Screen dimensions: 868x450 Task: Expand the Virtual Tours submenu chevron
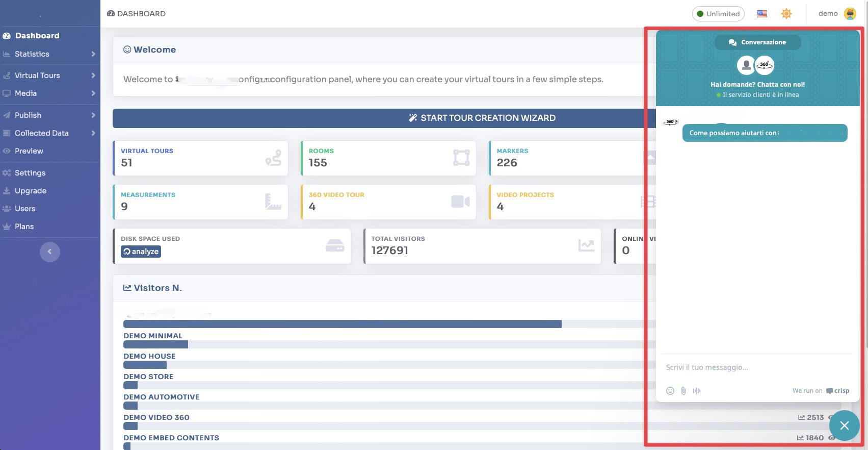click(93, 76)
